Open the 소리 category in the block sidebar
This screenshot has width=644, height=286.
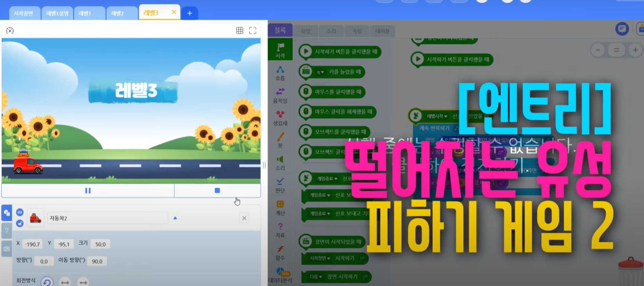pos(280,163)
